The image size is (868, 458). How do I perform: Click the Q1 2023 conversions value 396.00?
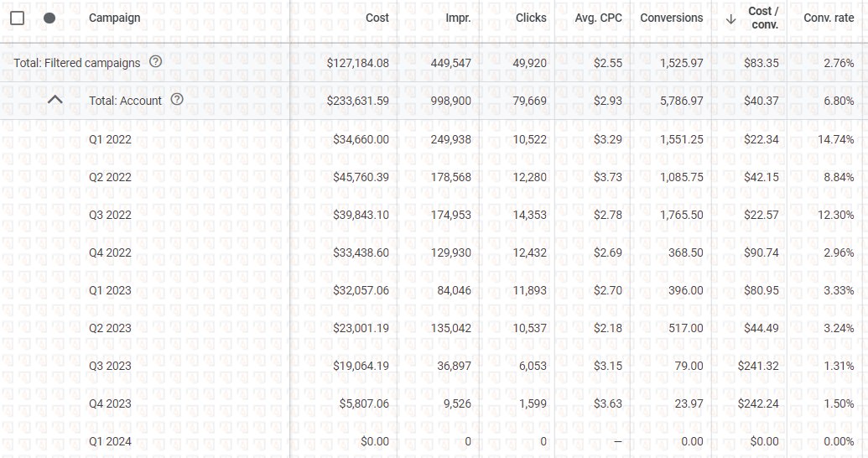click(x=685, y=290)
